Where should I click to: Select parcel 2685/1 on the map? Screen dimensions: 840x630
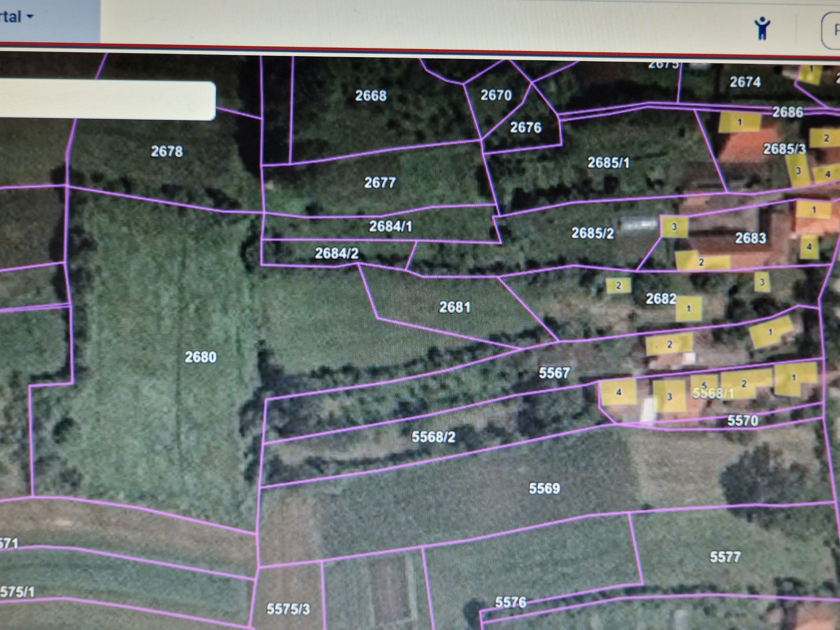tap(608, 163)
